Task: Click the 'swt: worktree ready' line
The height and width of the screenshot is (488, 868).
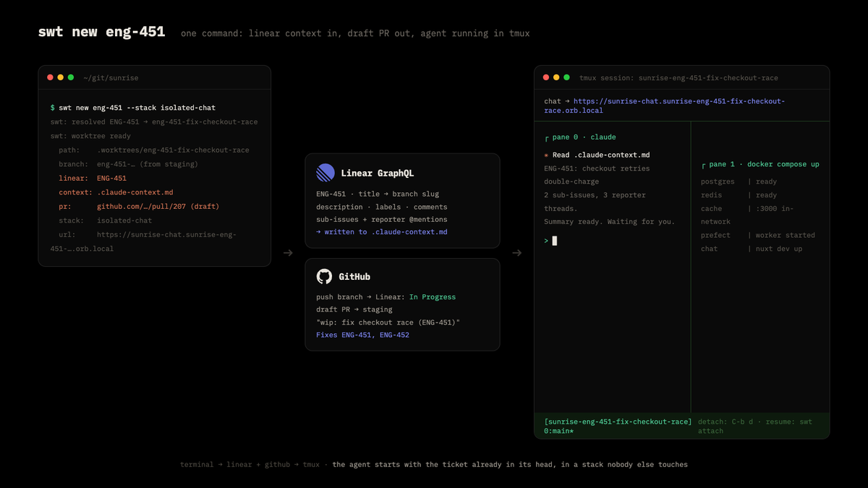Action: pos(90,136)
